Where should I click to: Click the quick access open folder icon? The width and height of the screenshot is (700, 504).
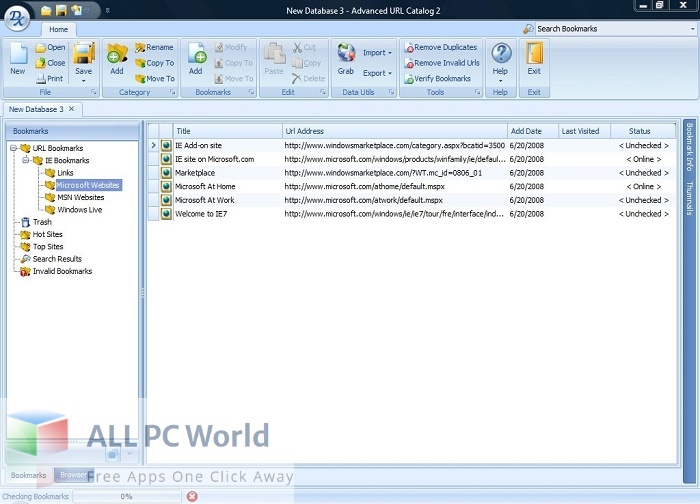(x=46, y=10)
